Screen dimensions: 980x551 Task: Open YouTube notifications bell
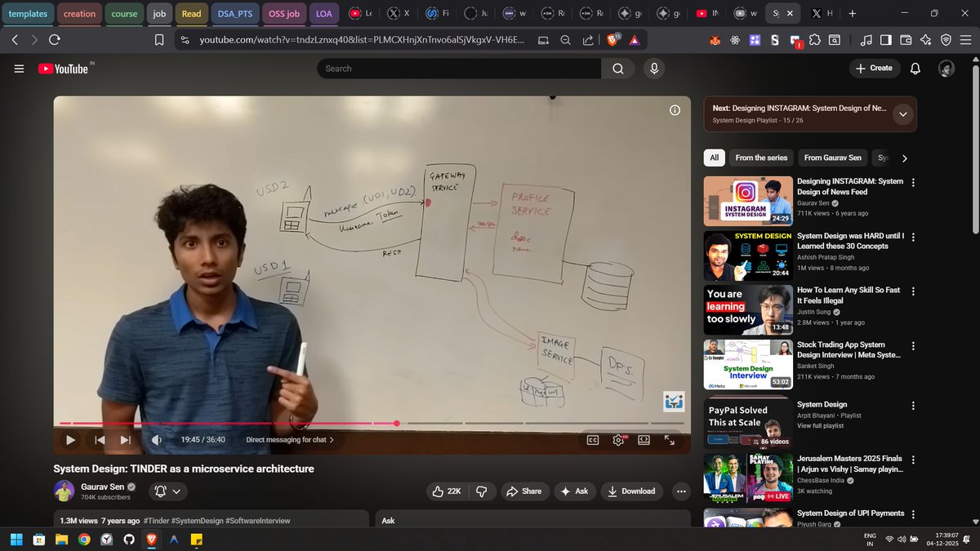pyautogui.click(x=915, y=69)
